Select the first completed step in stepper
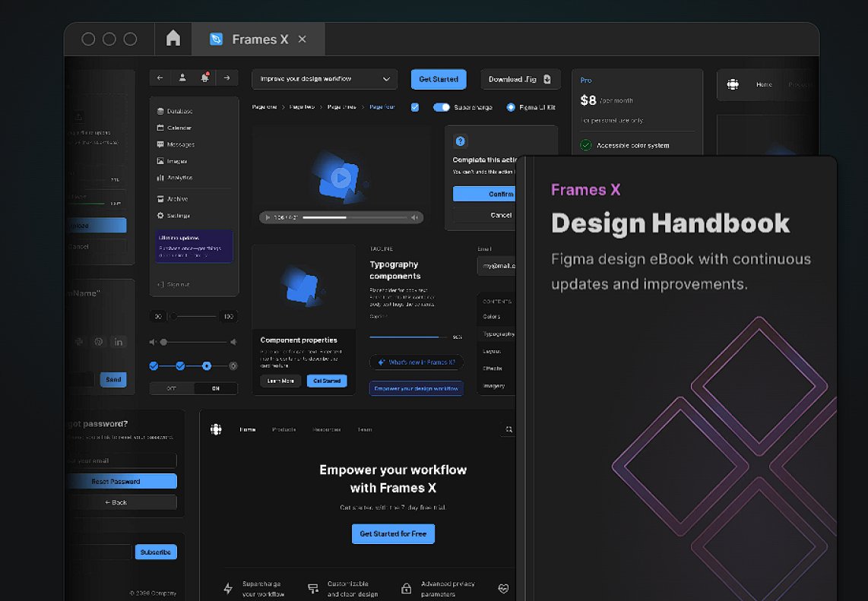The image size is (868, 601). (154, 365)
